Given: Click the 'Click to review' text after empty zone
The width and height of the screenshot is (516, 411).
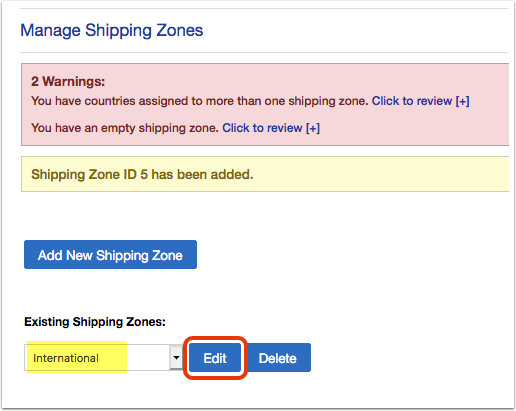Looking at the screenshot, I should (262, 128).
